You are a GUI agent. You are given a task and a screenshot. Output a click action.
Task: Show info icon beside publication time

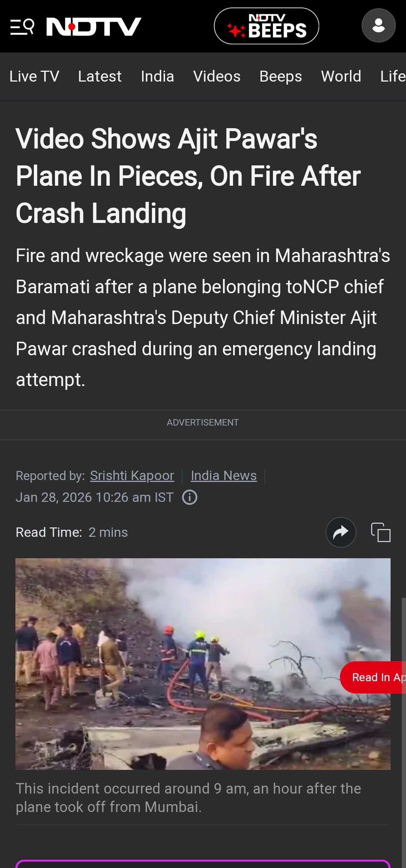coord(190,497)
